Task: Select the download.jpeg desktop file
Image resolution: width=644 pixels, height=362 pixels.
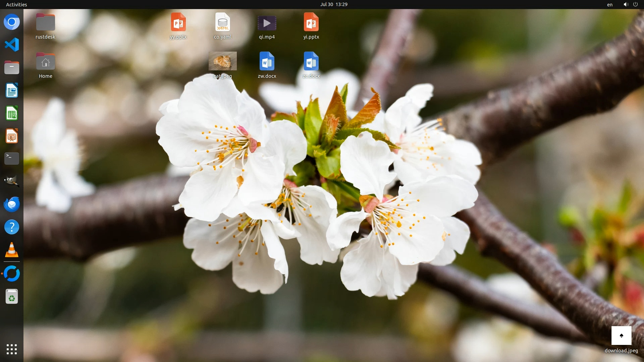Action: tap(621, 336)
